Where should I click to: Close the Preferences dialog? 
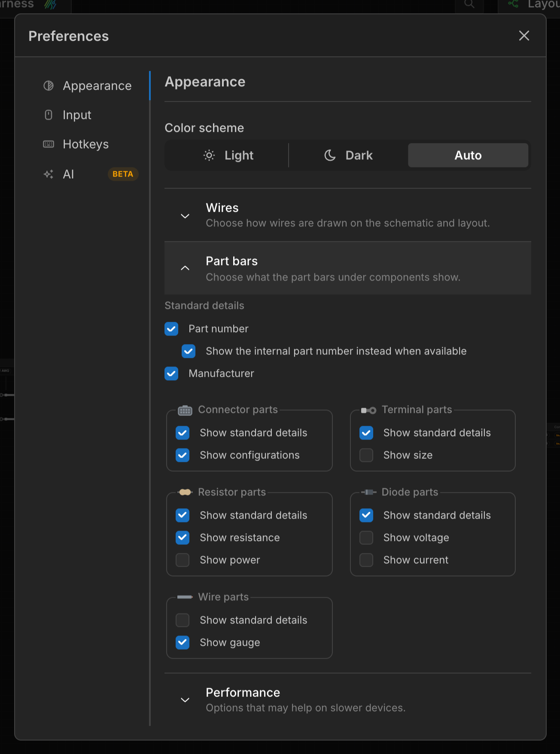point(524,36)
